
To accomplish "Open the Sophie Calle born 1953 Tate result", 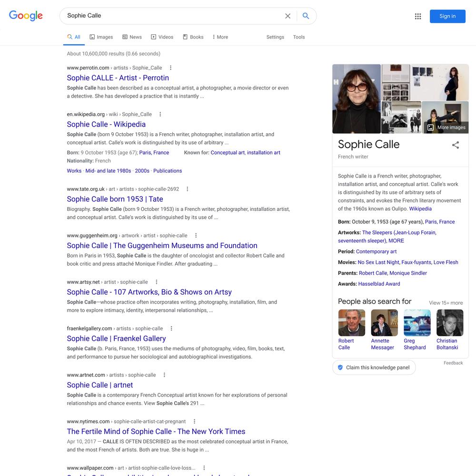I will pyautogui.click(x=115, y=199).
